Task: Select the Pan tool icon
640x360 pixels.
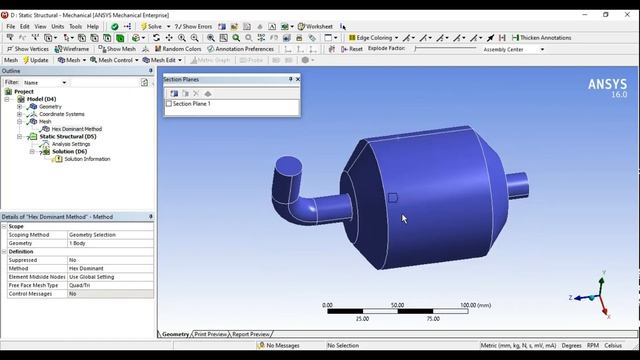Action: click(x=169, y=38)
